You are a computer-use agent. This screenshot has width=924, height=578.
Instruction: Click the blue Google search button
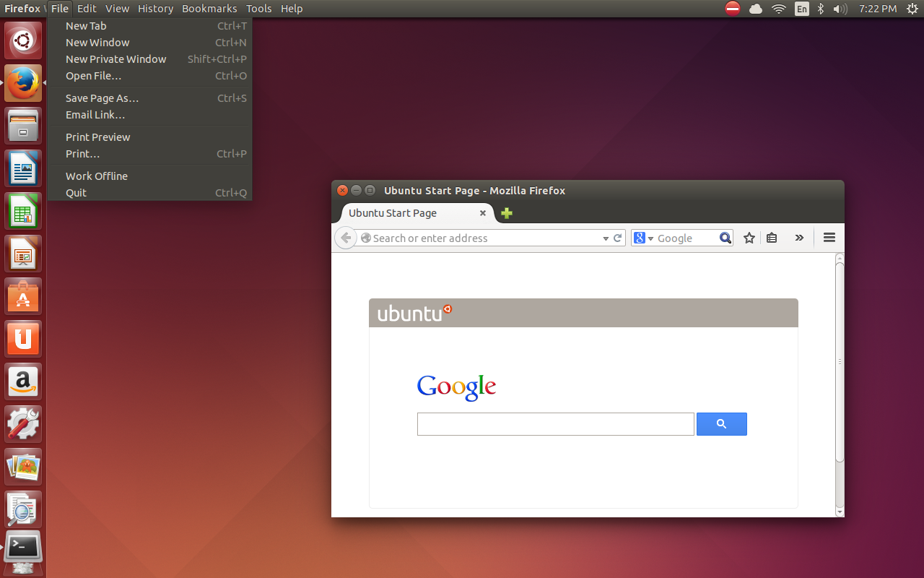click(x=721, y=424)
